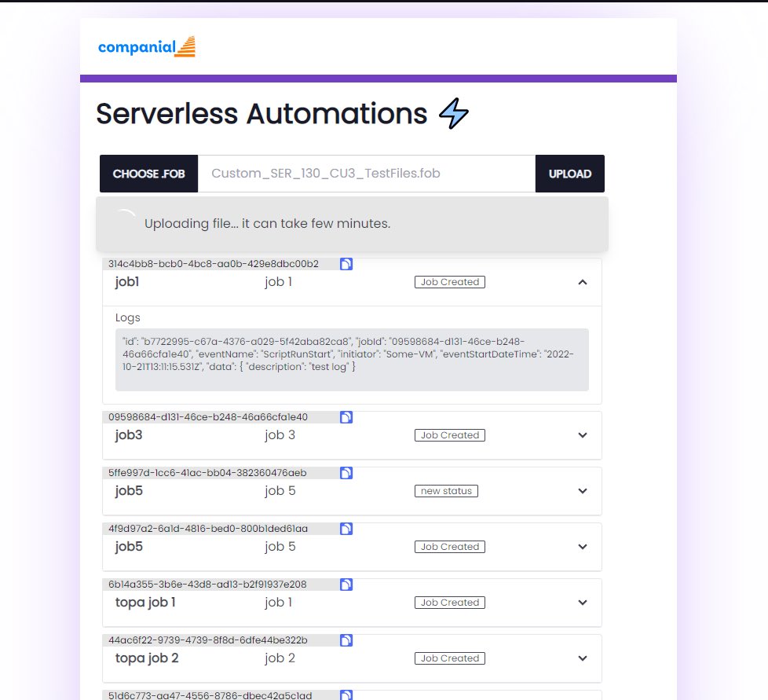Click Job Created badge of job5 4f9d97a2
The height and width of the screenshot is (700, 768).
(450, 547)
